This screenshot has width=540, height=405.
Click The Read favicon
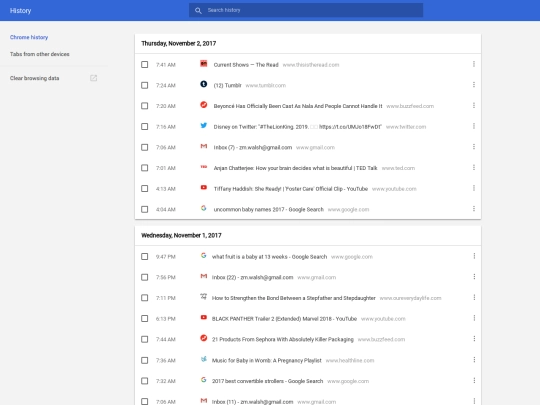tap(204, 64)
